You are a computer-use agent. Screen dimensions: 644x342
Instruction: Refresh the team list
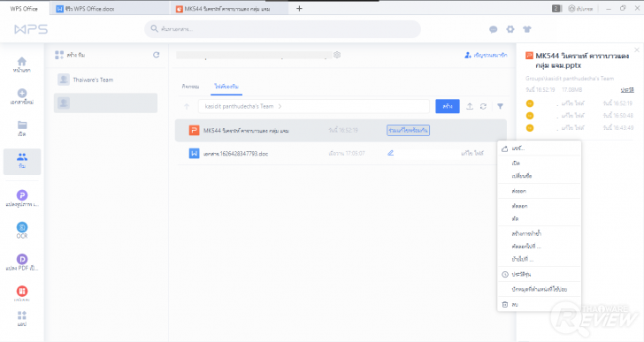pyautogui.click(x=156, y=55)
